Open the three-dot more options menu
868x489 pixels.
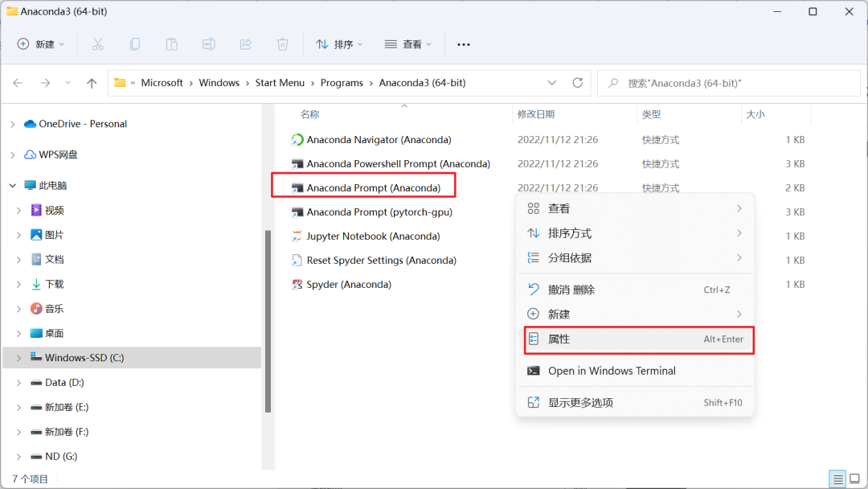[x=464, y=44]
